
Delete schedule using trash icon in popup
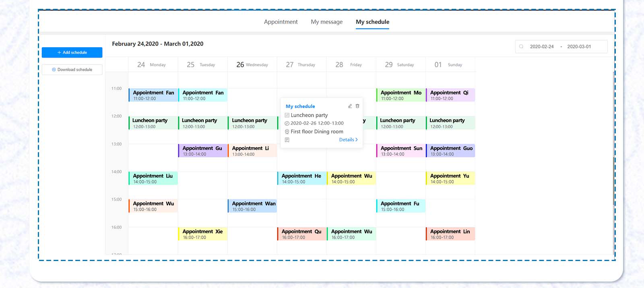(x=357, y=106)
